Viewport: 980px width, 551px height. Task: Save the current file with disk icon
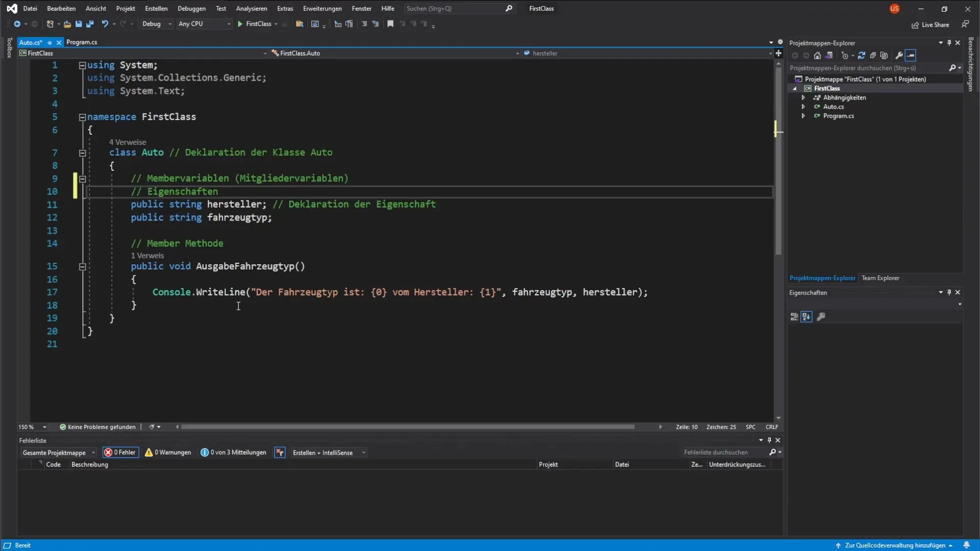point(79,24)
